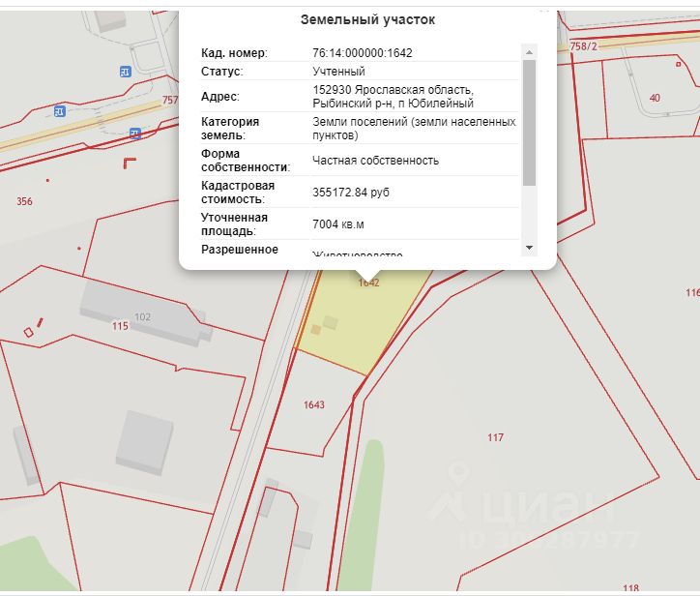The width and height of the screenshot is (700, 596).
Task: Click the gray square building below parcel 115
Action: [145, 442]
